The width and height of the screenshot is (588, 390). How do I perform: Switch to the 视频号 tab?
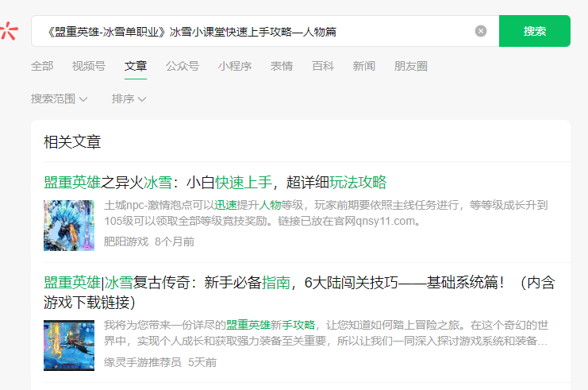pyautogui.click(x=89, y=67)
